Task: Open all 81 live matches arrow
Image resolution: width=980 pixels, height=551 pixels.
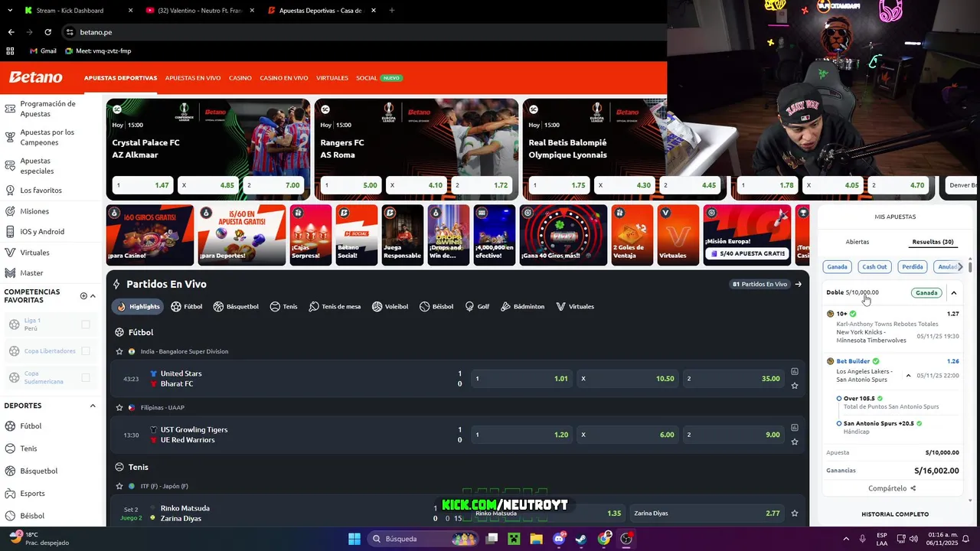Action: tap(798, 284)
